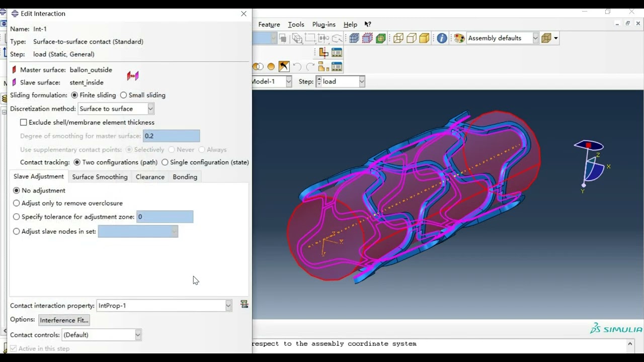
Task: Close the Edit Interaction dialog
Action: pyautogui.click(x=244, y=14)
